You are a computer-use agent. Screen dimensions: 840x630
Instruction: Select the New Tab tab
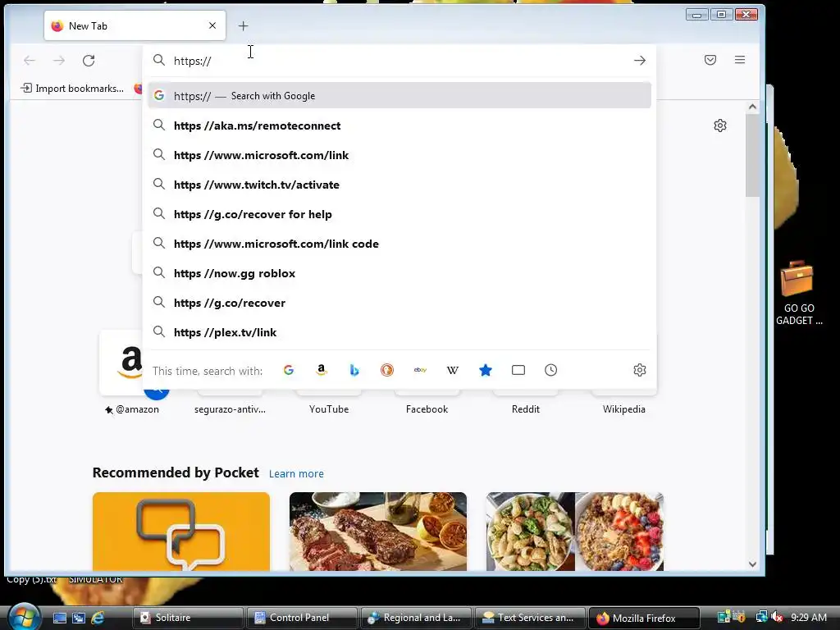(135, 25)
